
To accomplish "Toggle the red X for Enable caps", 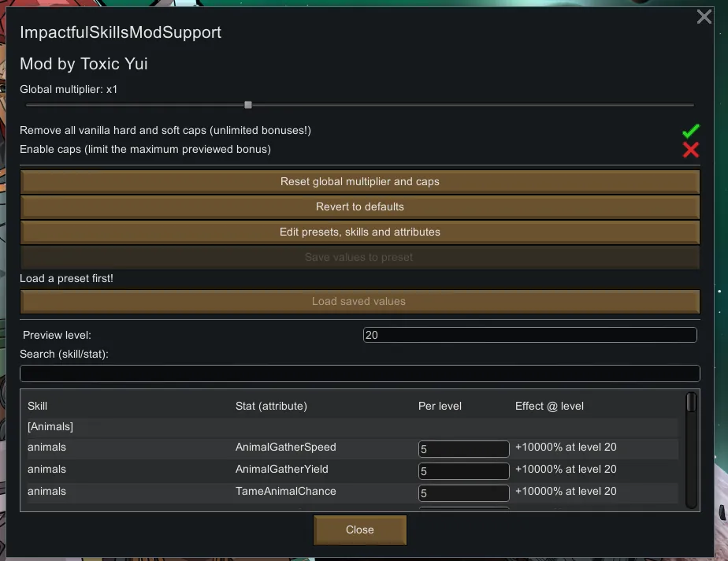I will click(691, 150).
